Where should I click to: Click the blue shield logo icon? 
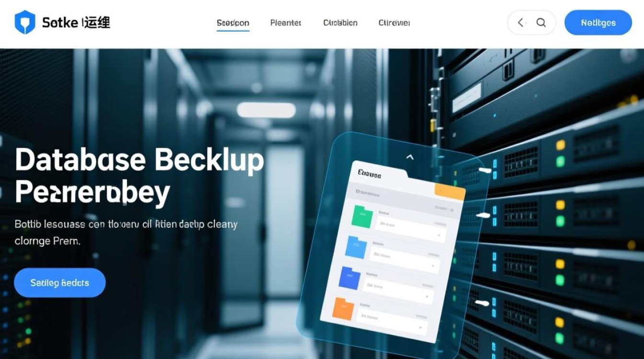(x=25, y=22)
